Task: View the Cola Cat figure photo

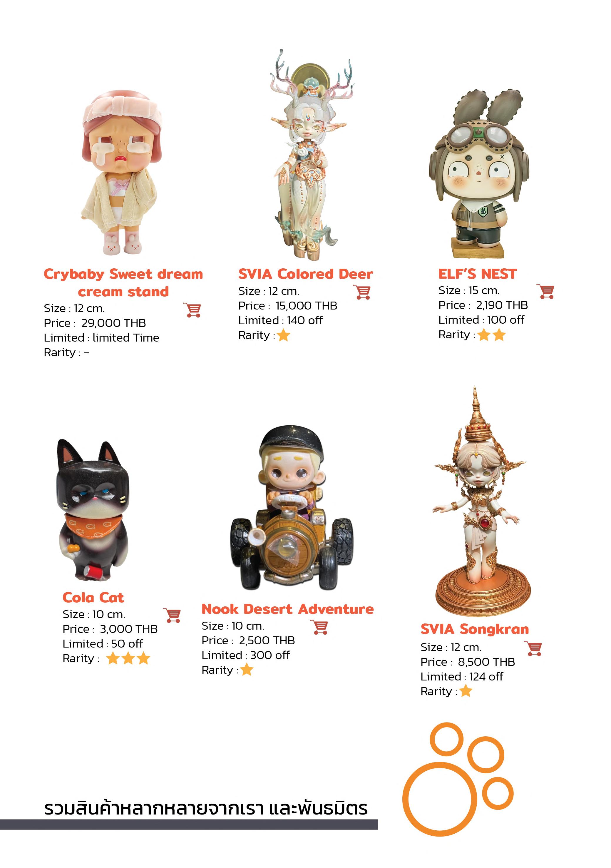Action: point(93,510)
